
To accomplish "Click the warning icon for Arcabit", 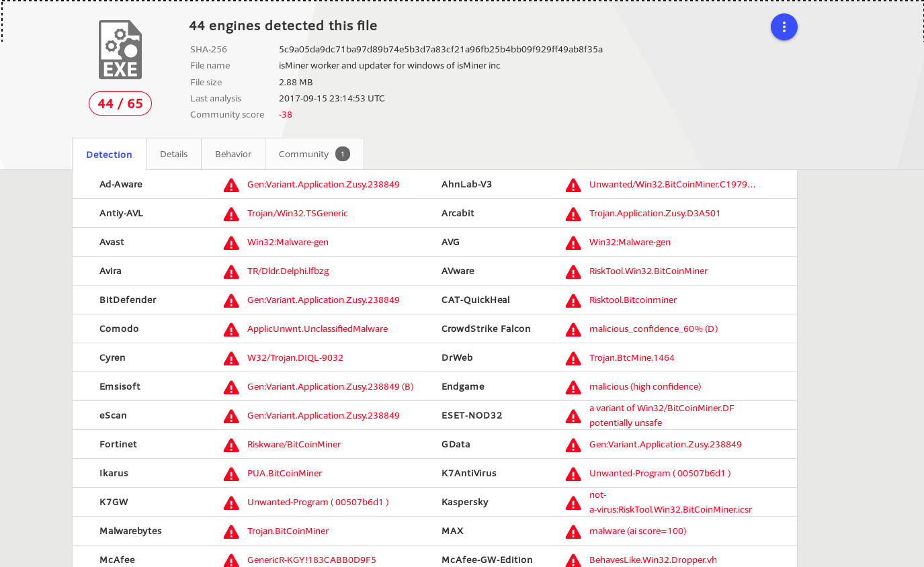I will pos(573,214).
